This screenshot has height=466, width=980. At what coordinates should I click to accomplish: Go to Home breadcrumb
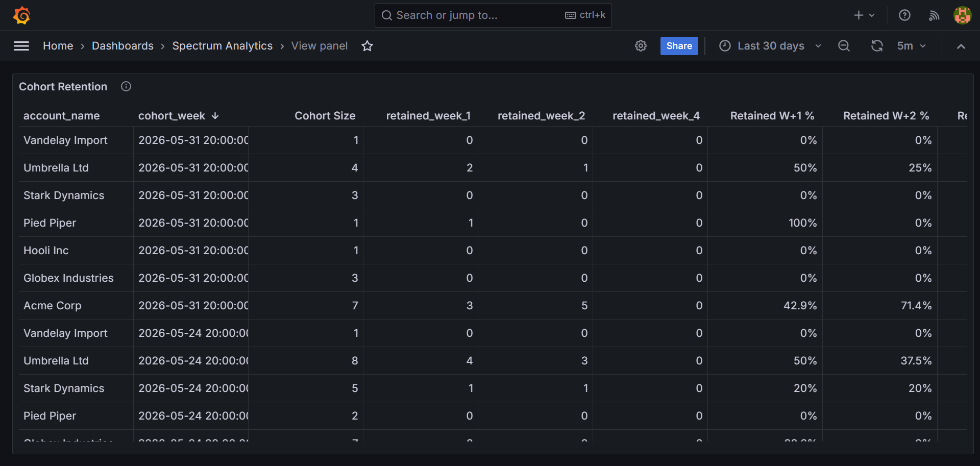coord(58,46)
